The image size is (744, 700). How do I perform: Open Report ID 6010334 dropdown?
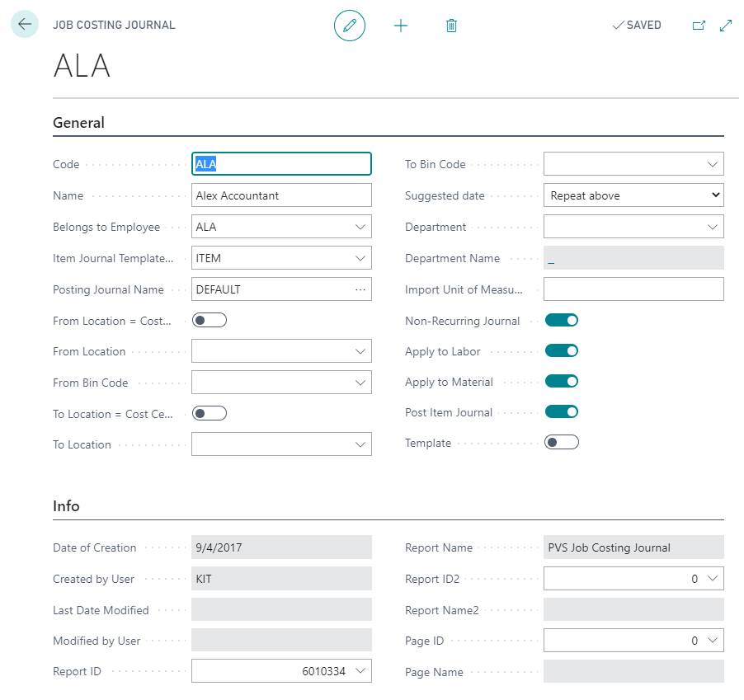click(360, 671)
